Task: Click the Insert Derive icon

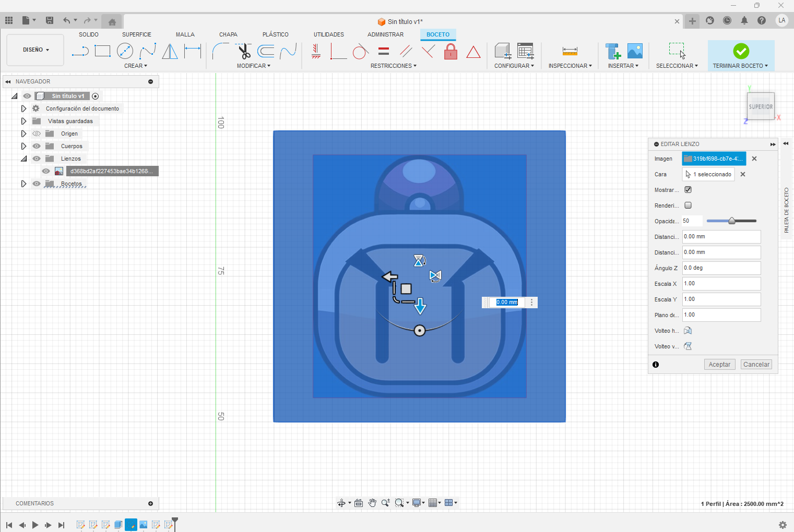Action: click(613, 51)
